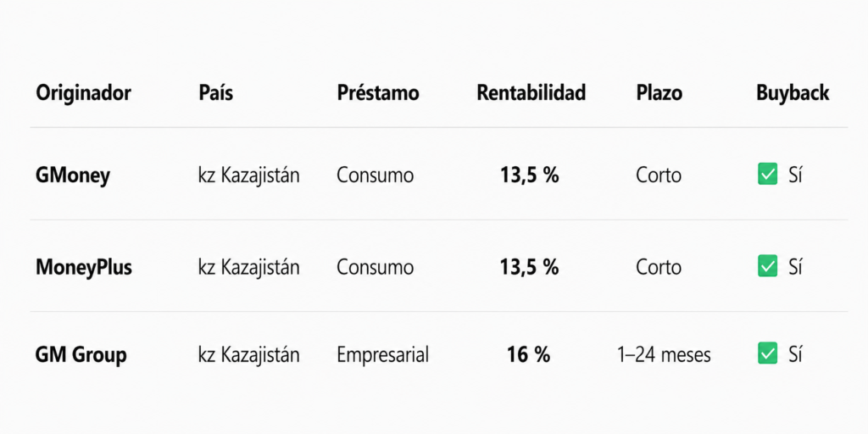
Task: Click the Originador column header
Action: 83,93
